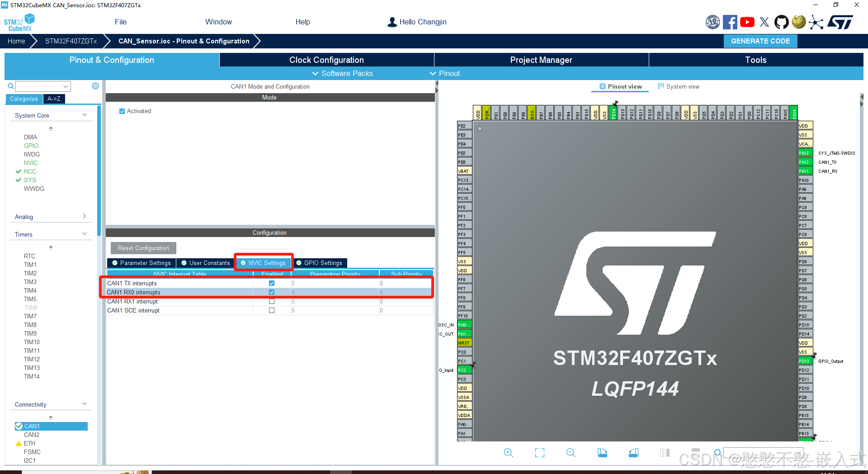Screen dimensions: 868x474
Task: Open the GPIO Settings tab
Action: (319, 263)
